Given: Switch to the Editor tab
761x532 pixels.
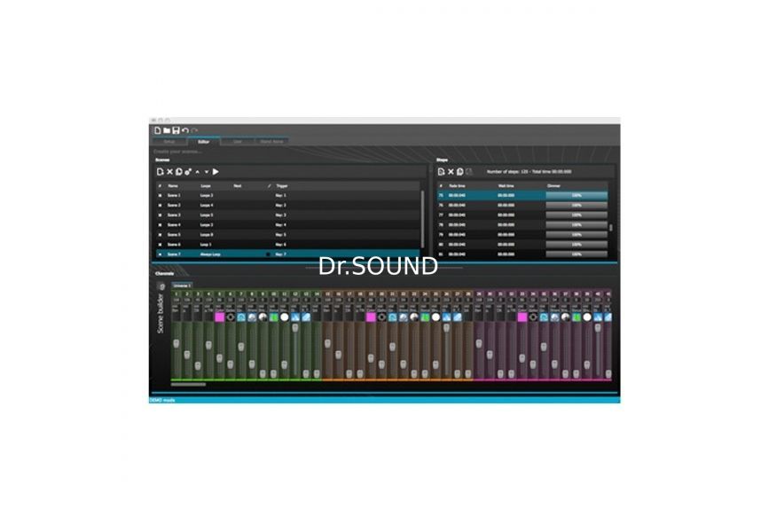Looking at the screenshot, I should click(203, 142).
